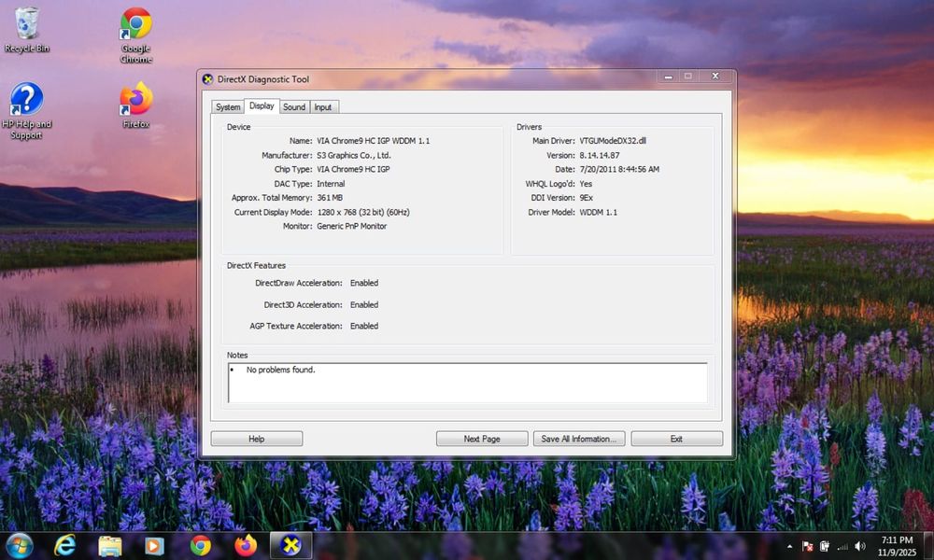Open the taskbar clock showing 7:11 PM
Viewport: 934px width, 560px height.
click(x=897, y=546)
